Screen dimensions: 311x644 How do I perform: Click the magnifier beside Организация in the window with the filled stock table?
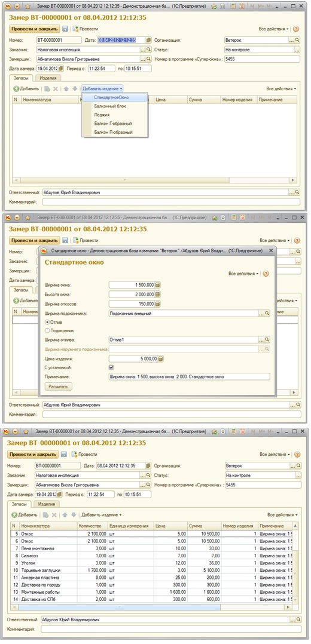(x=297, y=466)
